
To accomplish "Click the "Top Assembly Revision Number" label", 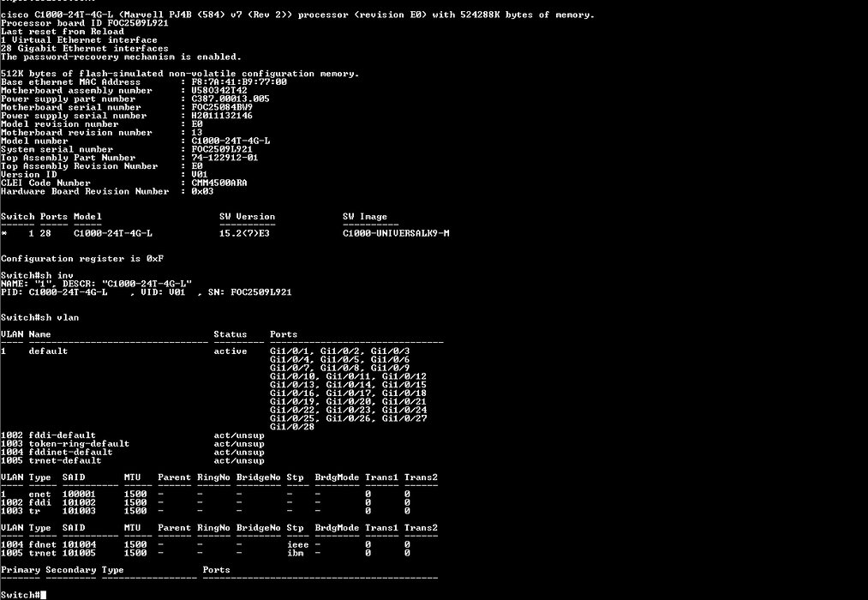I will (79, 166).
